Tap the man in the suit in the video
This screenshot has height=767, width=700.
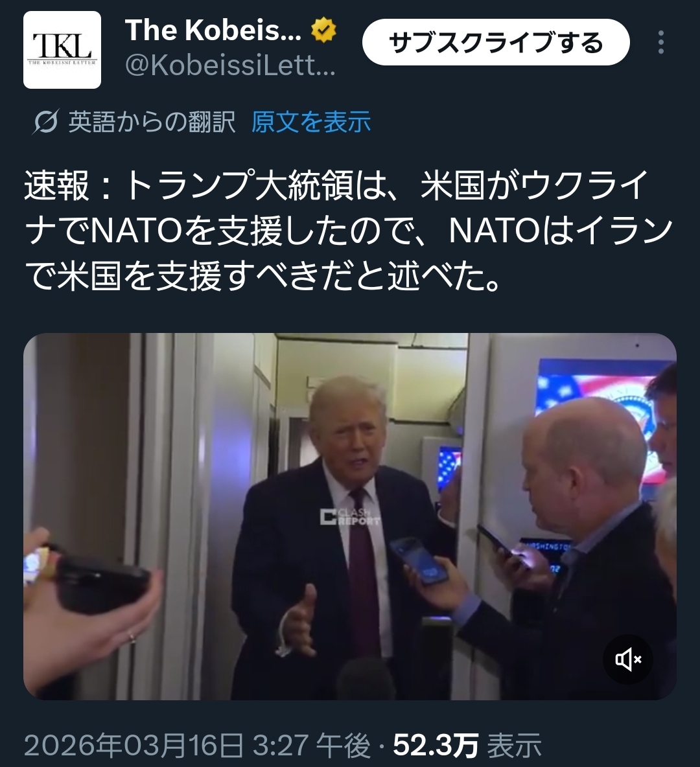[338, 538]
